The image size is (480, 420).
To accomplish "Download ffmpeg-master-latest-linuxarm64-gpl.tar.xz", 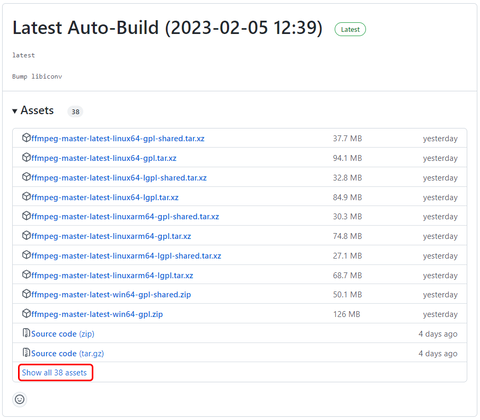I will point(111,236).
